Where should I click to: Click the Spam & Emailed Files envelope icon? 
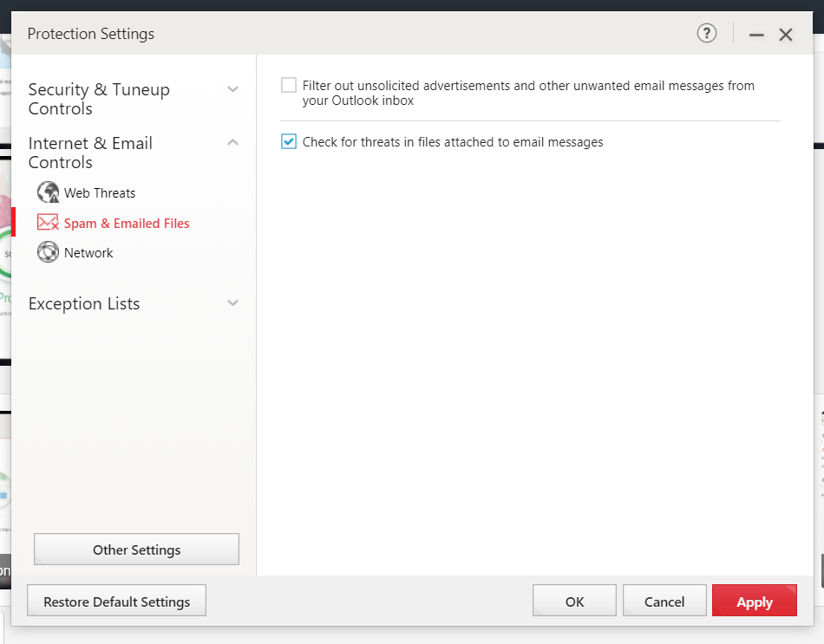pyautogui.click(x=48, y=223)
